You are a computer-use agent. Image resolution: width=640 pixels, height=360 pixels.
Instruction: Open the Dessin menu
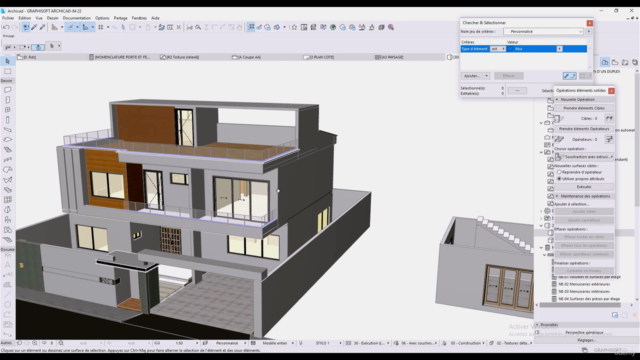52,18
